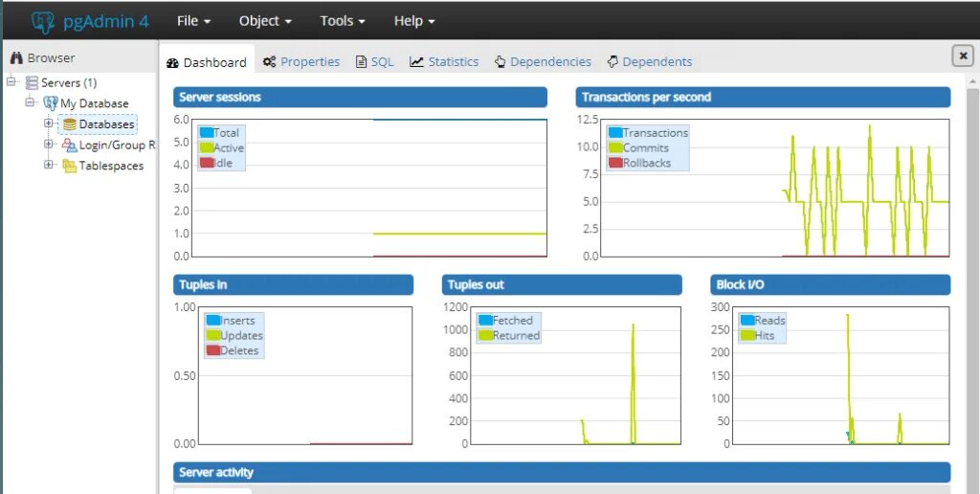Screen dimensions: 980x494
Task: Click the Databases cylinder icon
Action: pyautogui.click(x=69, y=124)
